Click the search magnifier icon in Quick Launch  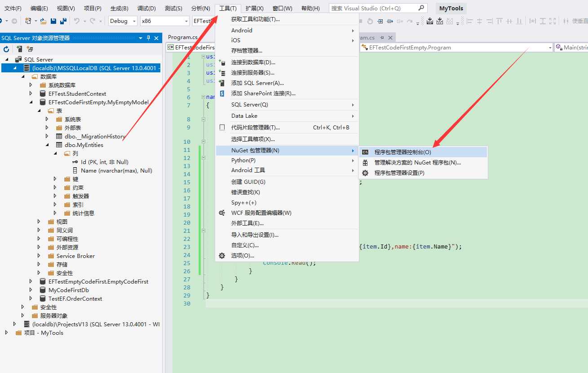(x=421, y=8)
